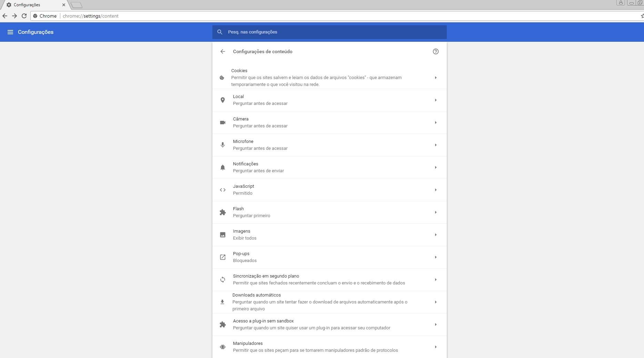
Task: Open the hamburger menu next to Configurações
Action: pyautogui.click(x=10, y=32)
